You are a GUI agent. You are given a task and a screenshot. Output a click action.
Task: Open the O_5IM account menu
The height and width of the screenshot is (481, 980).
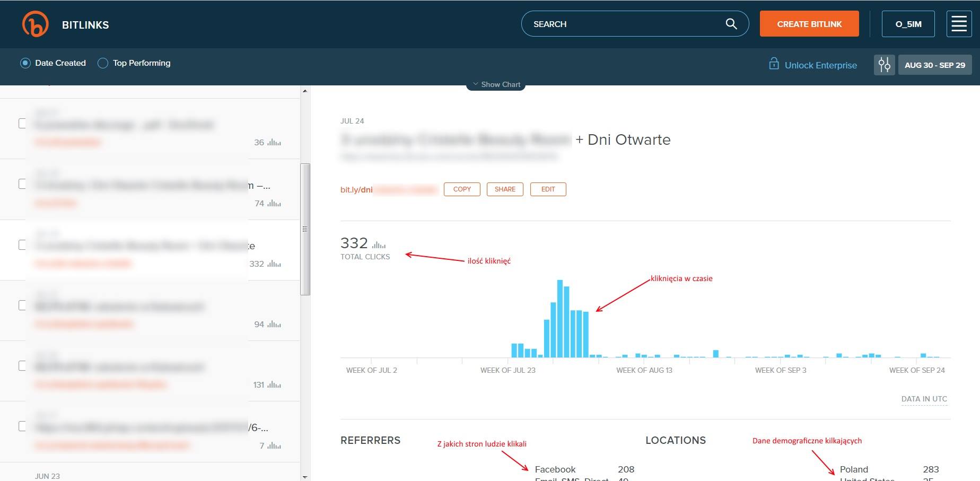point(908,24)
